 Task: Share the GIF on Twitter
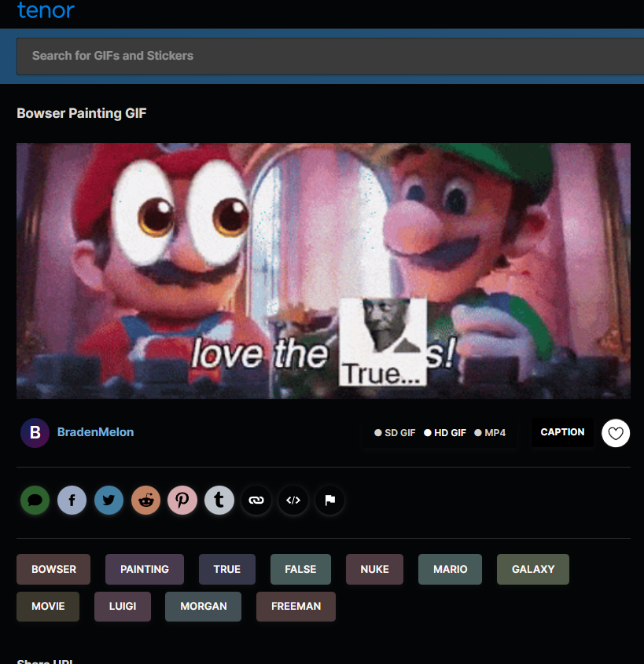109,500
